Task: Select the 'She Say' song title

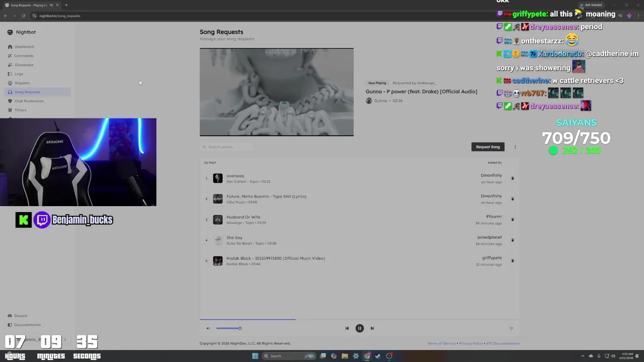Action: [234, 238]
